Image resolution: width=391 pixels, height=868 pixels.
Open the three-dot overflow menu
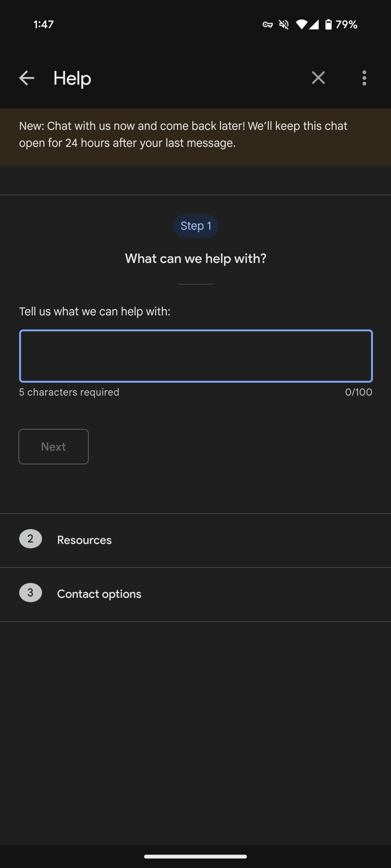[x=364, y=78]
